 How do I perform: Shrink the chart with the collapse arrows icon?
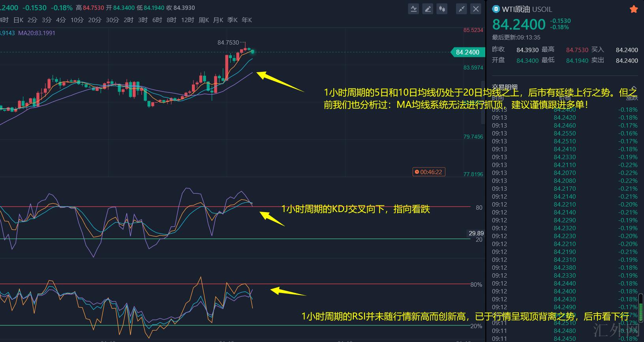click(462, 9)
